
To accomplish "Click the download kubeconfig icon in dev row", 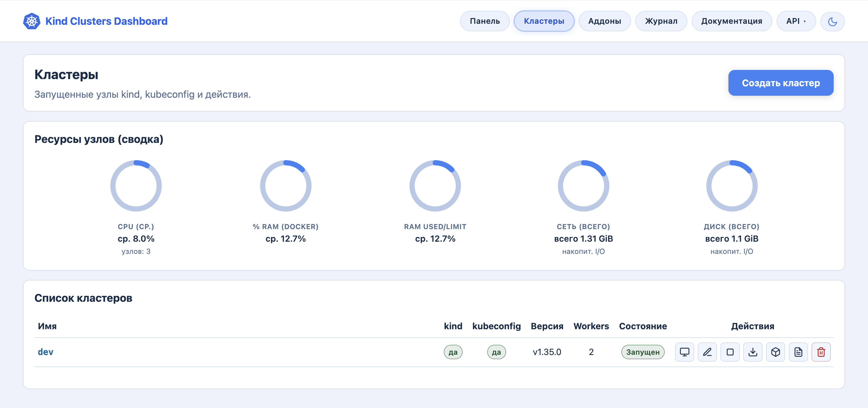I will 753,352.
